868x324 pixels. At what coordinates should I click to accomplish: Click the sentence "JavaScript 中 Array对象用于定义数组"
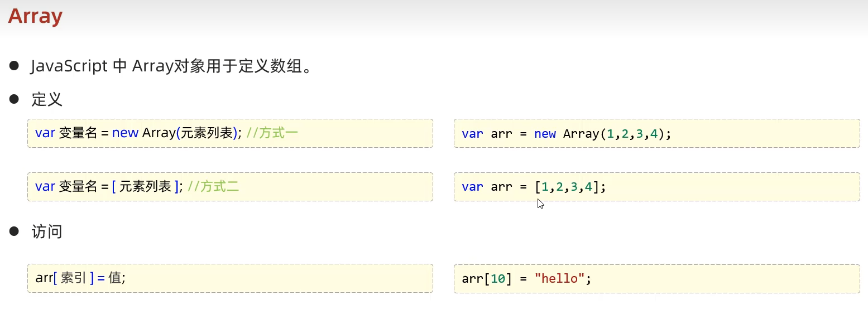[170, 66]
